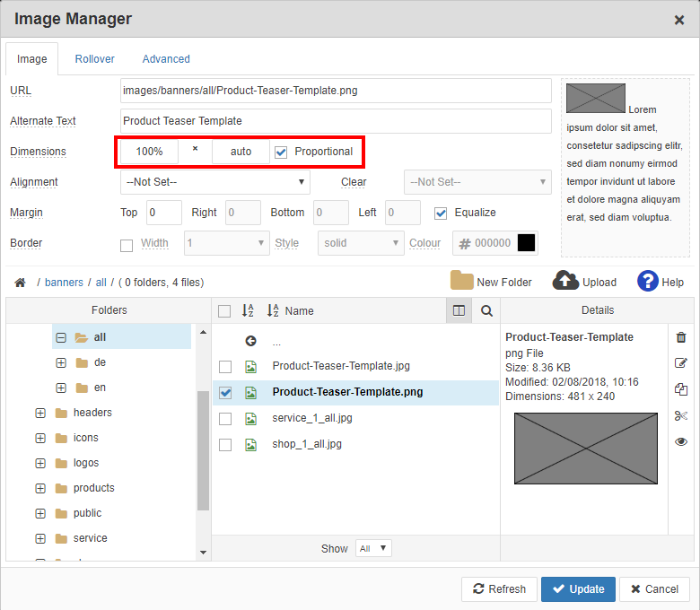
Task: Click file icon of shop_1_all.jpg
Action: coord(251,445)
